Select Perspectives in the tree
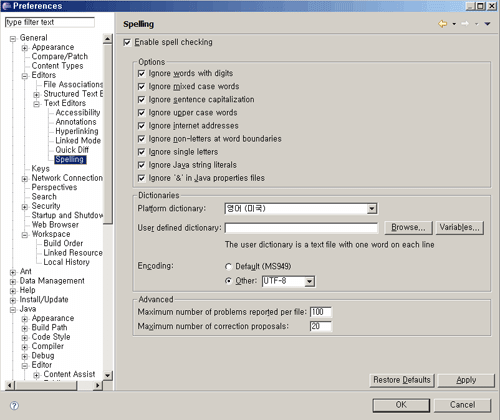The height and width of the screenshot is (420, 500). tap(54, 187)
